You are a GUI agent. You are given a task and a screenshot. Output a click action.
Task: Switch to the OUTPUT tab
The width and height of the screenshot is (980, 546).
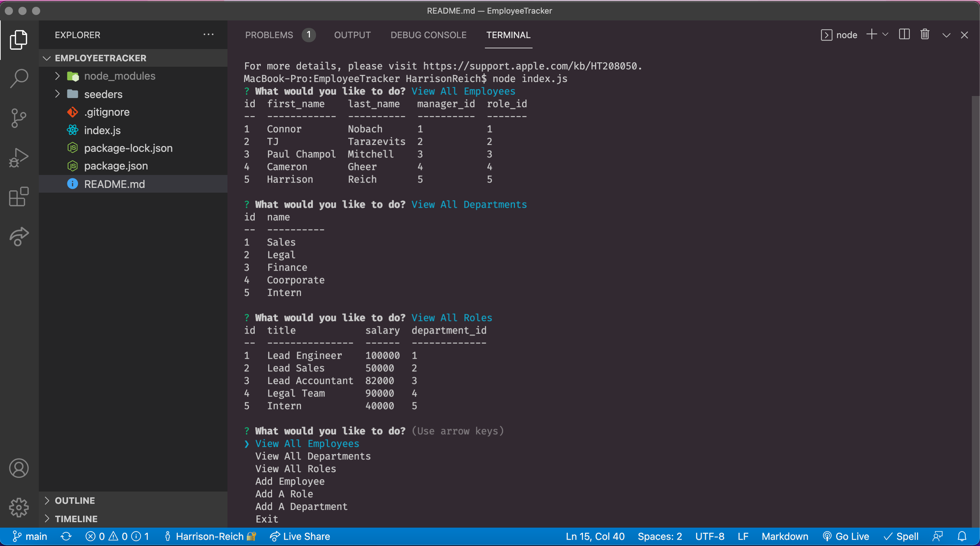tap(352, 35)
